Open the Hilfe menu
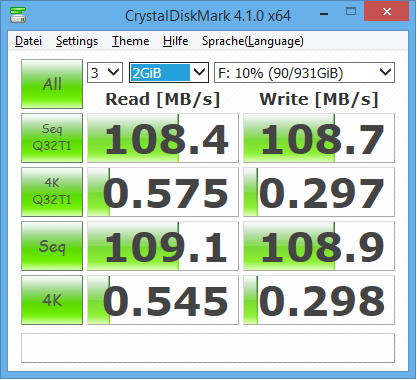417x380 pixels. tap(175, 41)
